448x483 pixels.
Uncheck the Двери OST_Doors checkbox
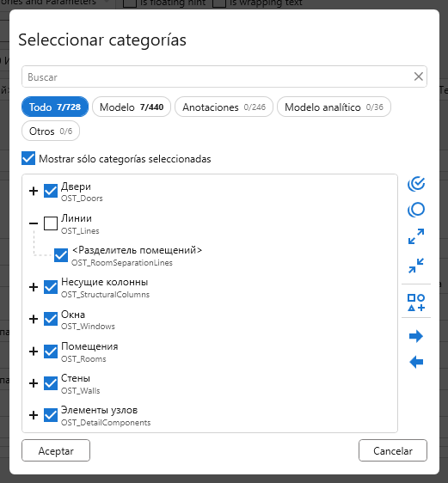point(51,191)
